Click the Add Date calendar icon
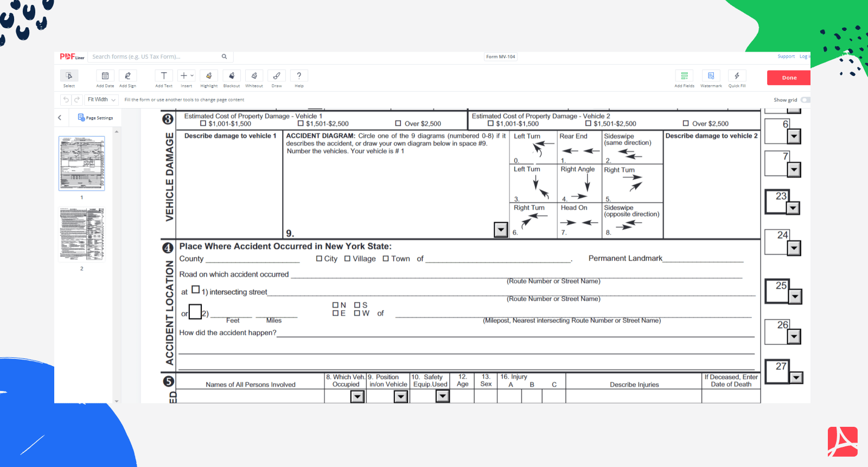 105,76
